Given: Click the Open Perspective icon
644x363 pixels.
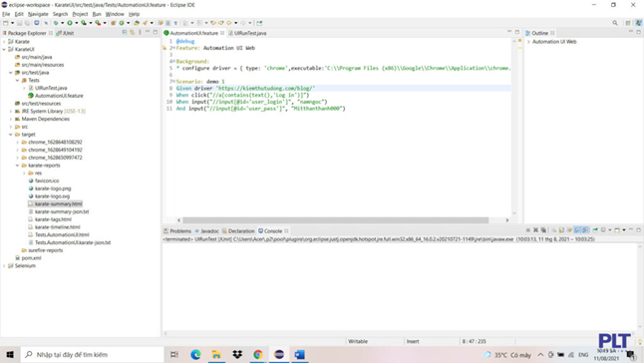Looking at the screenshot, I should pyautogui.click(x=628, y=23).
